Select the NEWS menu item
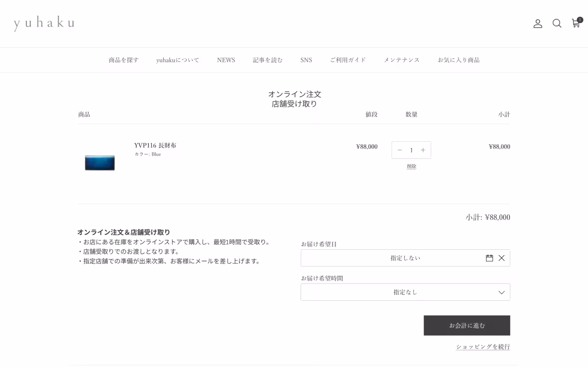 pos(226,60)
